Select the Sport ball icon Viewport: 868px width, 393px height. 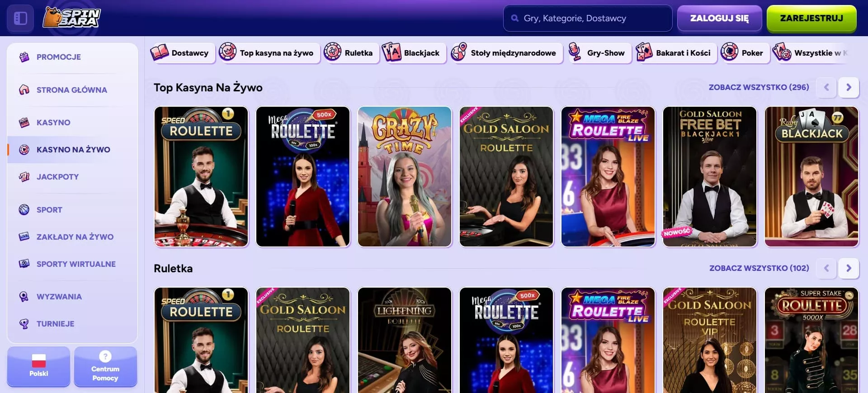click(x=24, y=210)
